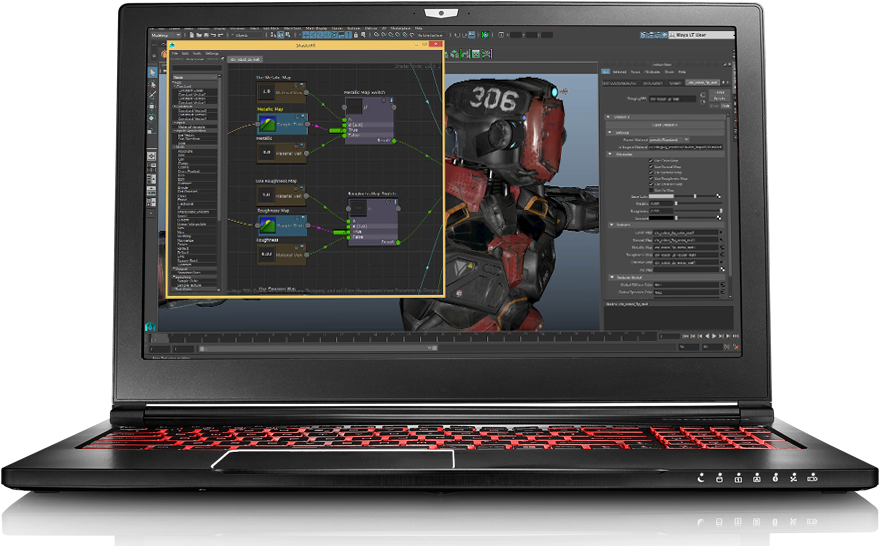The image size is (879, 546).
Task: Click the padlock icon in Maya status line
Action: click(355, 35)
